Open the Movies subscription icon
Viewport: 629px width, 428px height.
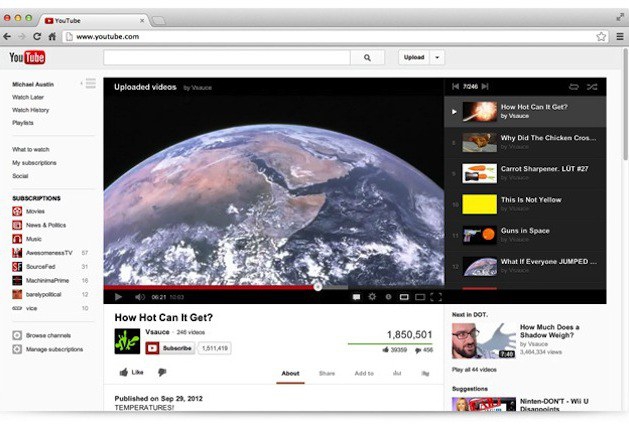pyautogui.click(x=17, y=211)
